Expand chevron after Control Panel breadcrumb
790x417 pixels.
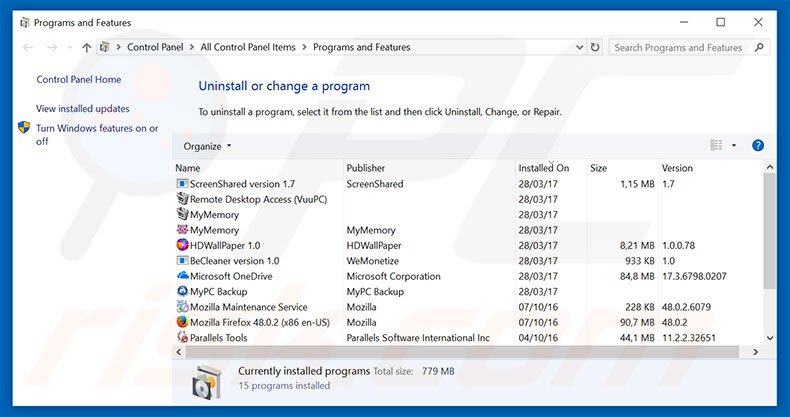(192, 47)
